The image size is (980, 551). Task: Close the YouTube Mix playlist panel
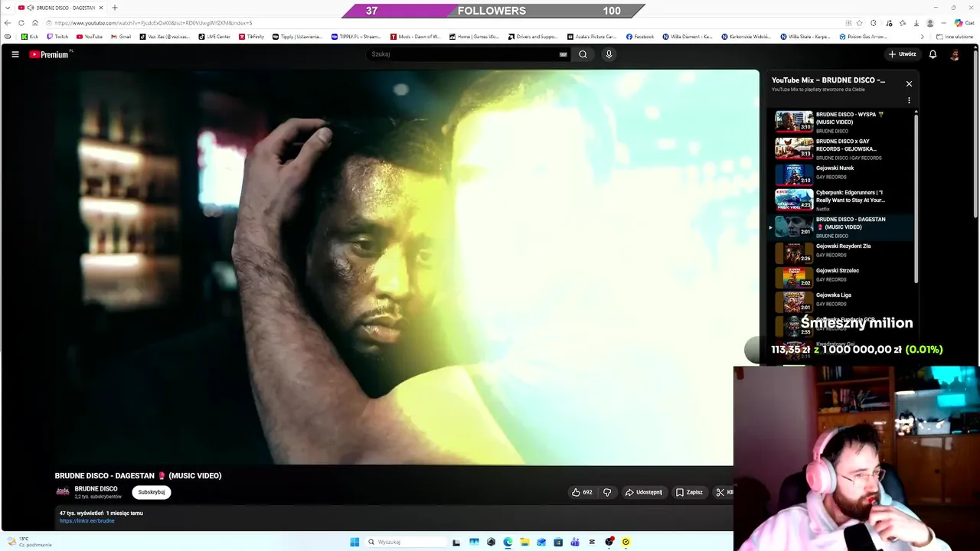pos(909,83)
